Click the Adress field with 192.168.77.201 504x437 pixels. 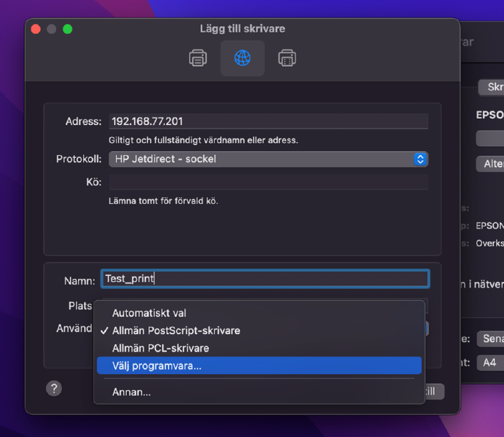[x=268, y=122]
